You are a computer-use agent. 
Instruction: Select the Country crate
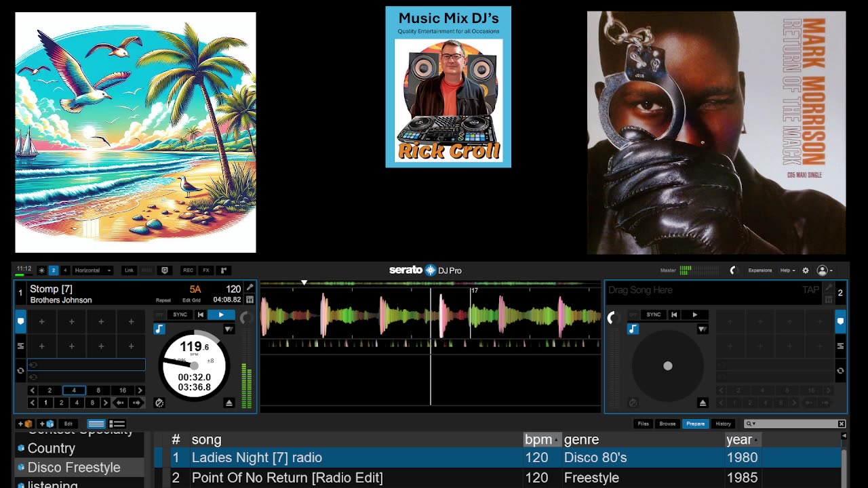79,448
